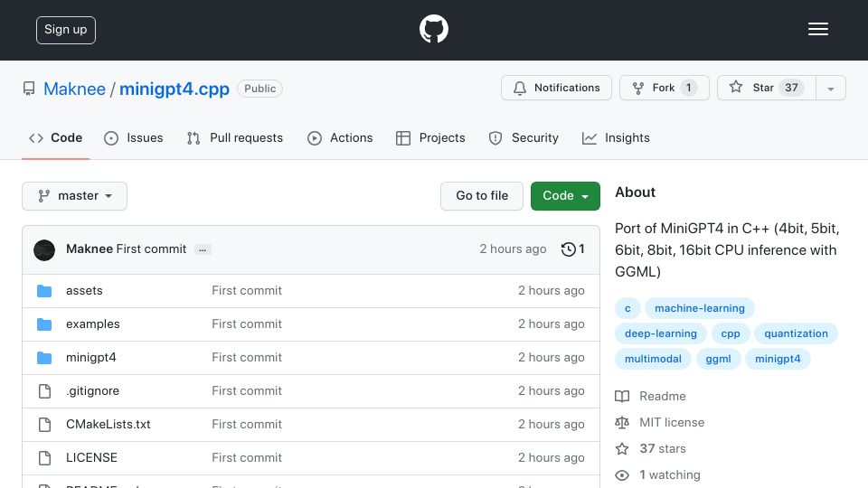This screenshot has height=488, width=868.
Task: Click the branch icon in master selector
Action: pyautogui.click(x=43, y=196)
